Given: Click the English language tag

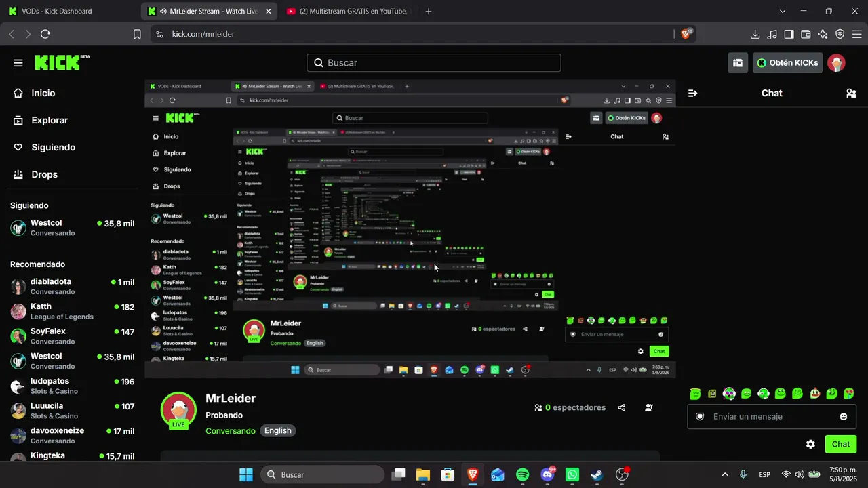Looking at the screenshot, I should 278,431.
